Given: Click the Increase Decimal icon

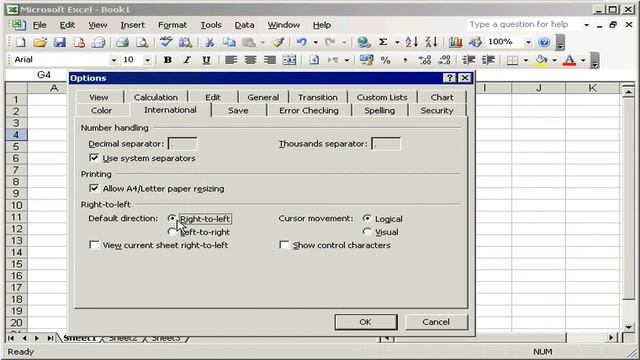Looking at the screenshot, I should pyautogui.click(x=424, y=60).
